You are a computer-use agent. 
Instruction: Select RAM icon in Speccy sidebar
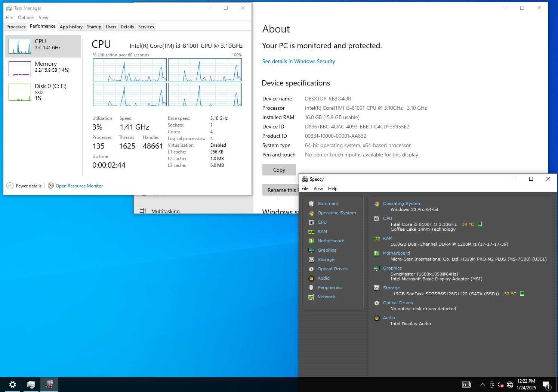coord(311,231)
